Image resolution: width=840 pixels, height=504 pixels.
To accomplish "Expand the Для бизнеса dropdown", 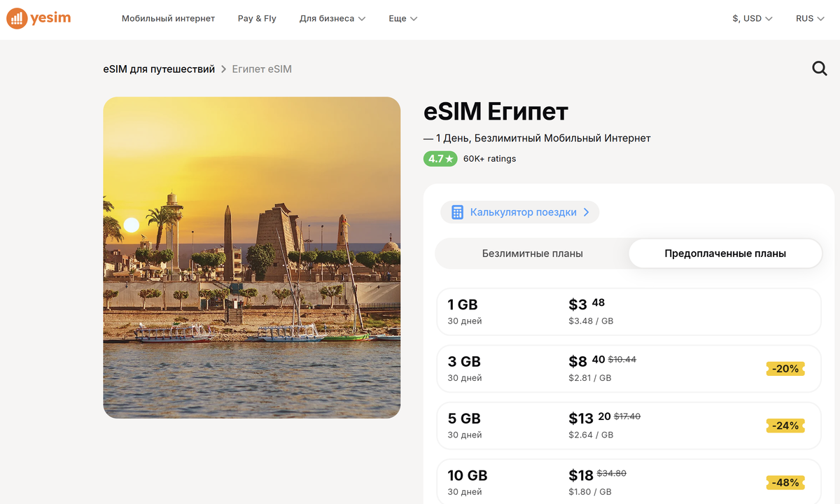I will tap(332, 19).
